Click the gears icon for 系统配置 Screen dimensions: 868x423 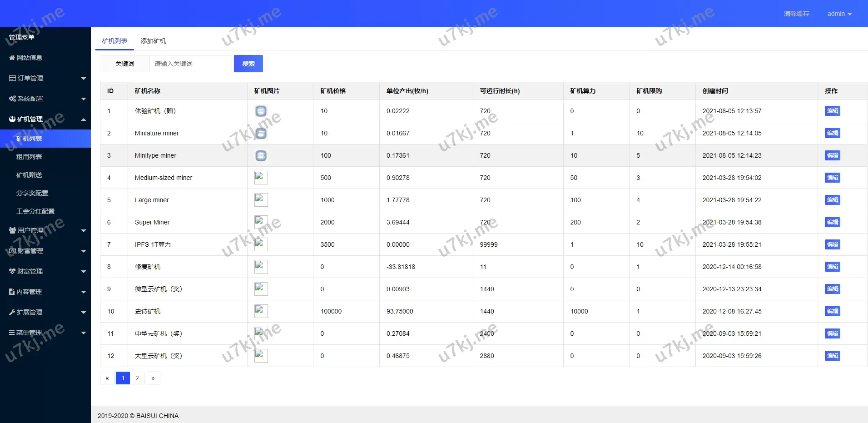[x=12, y=99]
